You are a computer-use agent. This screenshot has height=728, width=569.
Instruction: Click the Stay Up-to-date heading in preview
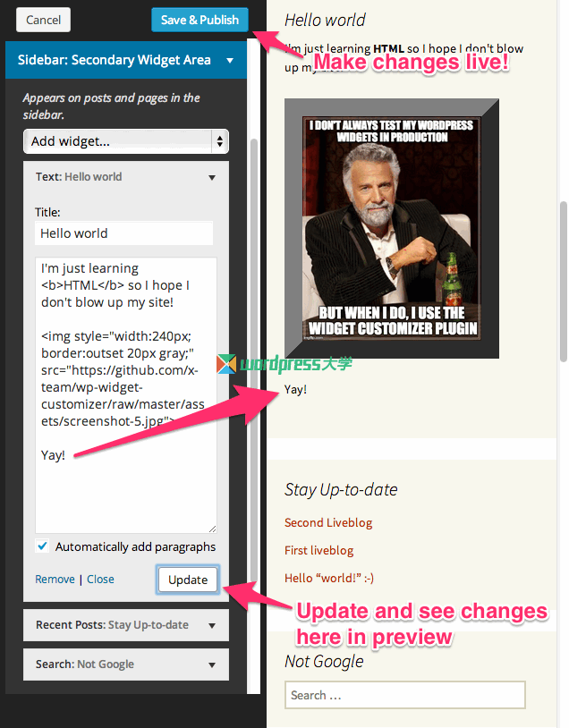tap(341, 490)
